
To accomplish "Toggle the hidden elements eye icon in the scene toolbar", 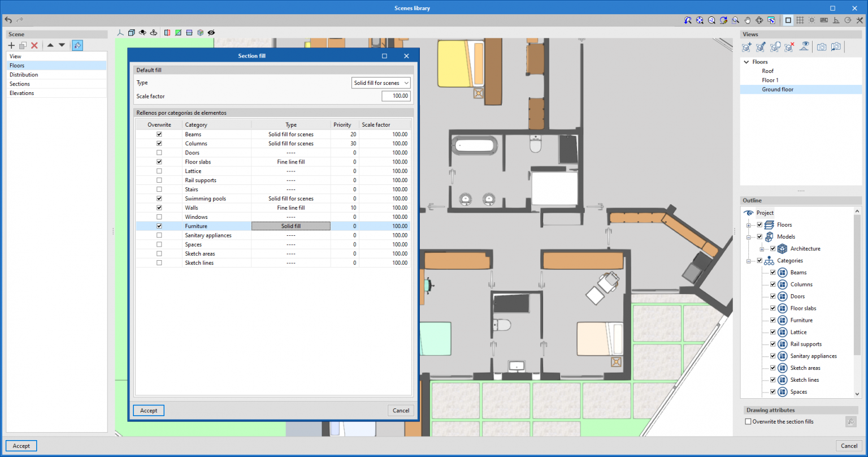I will (211, 33).
